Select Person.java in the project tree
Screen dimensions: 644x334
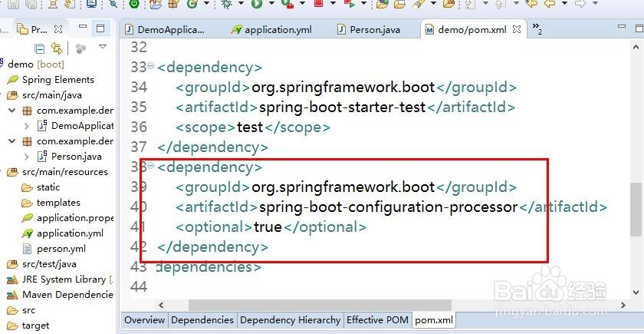(76, 157)
